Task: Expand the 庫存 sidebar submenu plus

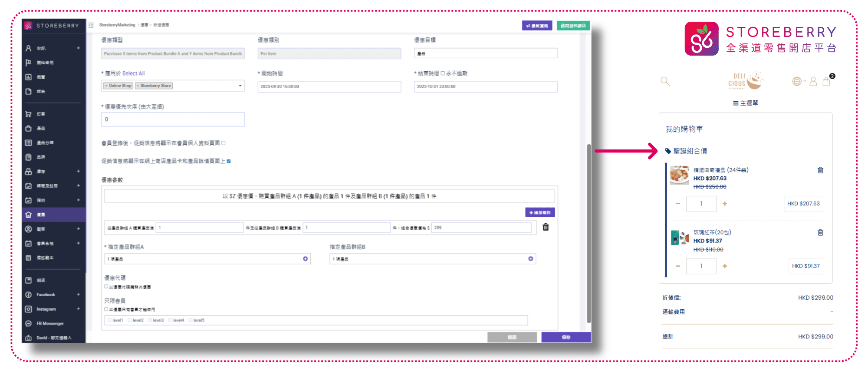Action: point(79,171)
